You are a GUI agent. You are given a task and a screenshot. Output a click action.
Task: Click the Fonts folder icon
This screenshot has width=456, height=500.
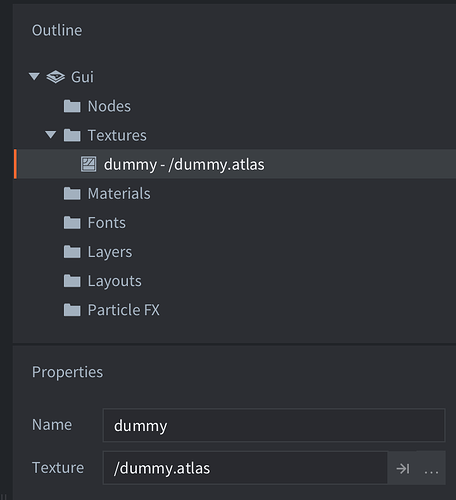click(x=72, y=223)
